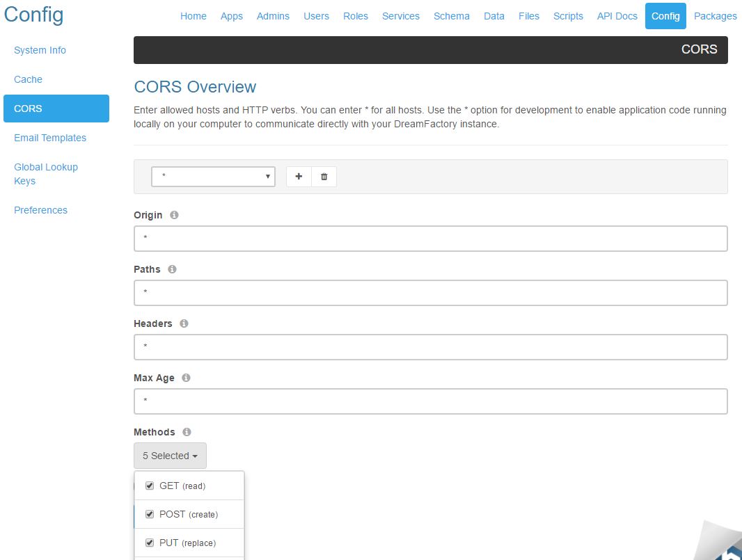742x560 pixels.
Task: Toggle the POST (create) checkbox
Action: click(150, 514)
